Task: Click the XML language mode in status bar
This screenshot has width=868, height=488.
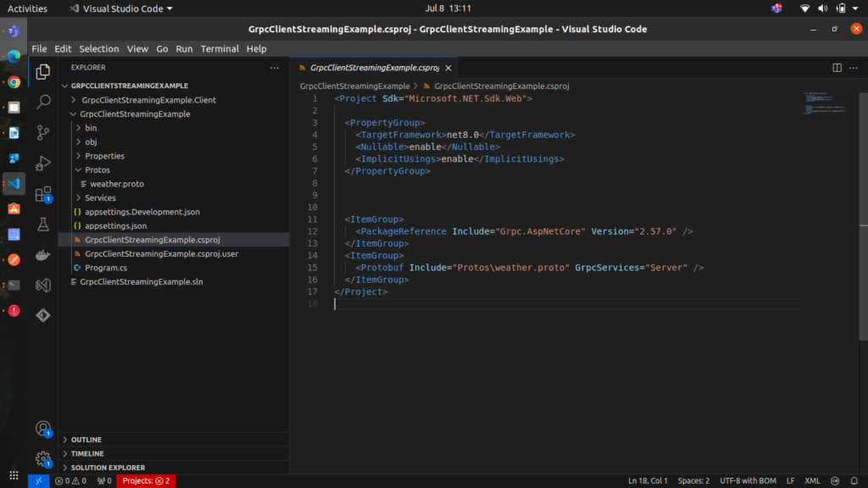Action: pyautogui.click(x=812, y=481)
